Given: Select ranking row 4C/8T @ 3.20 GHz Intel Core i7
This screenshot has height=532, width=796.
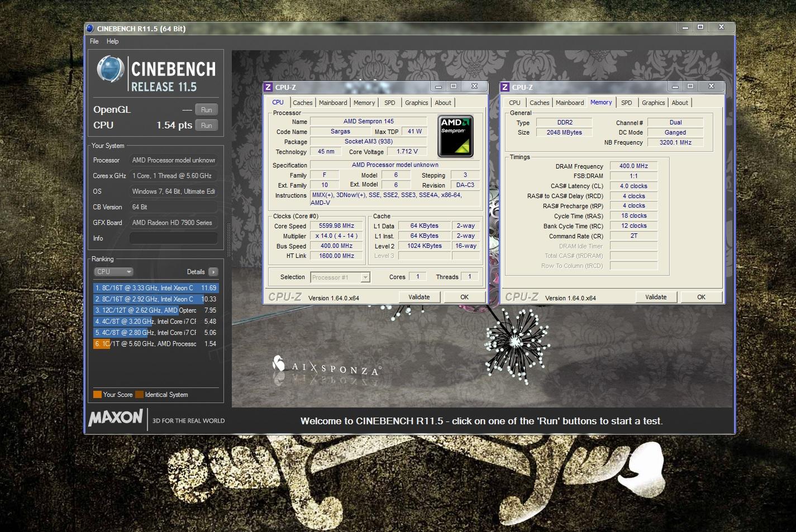Looking at the screenshot, I should coord(156,322).
